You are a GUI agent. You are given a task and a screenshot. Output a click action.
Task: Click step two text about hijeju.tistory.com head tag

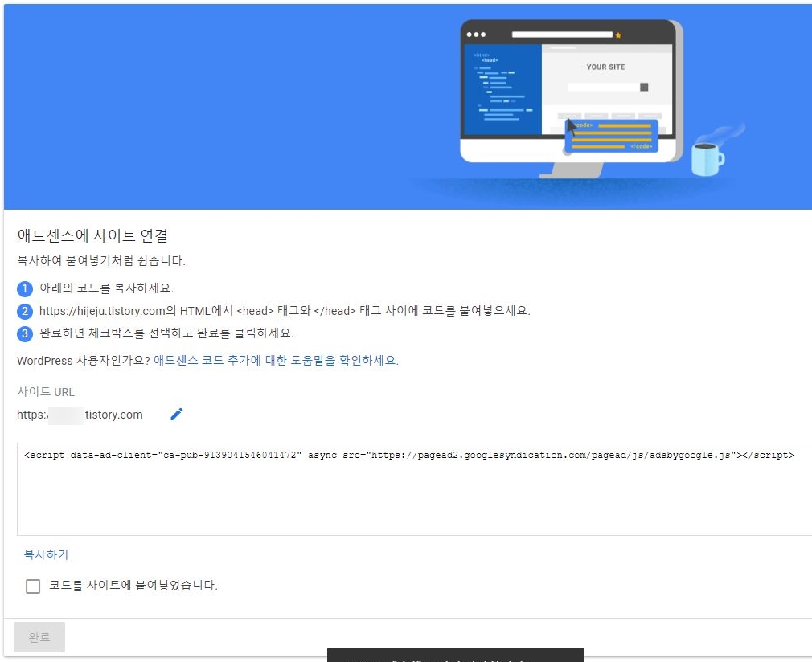click(x=285, y=311)
